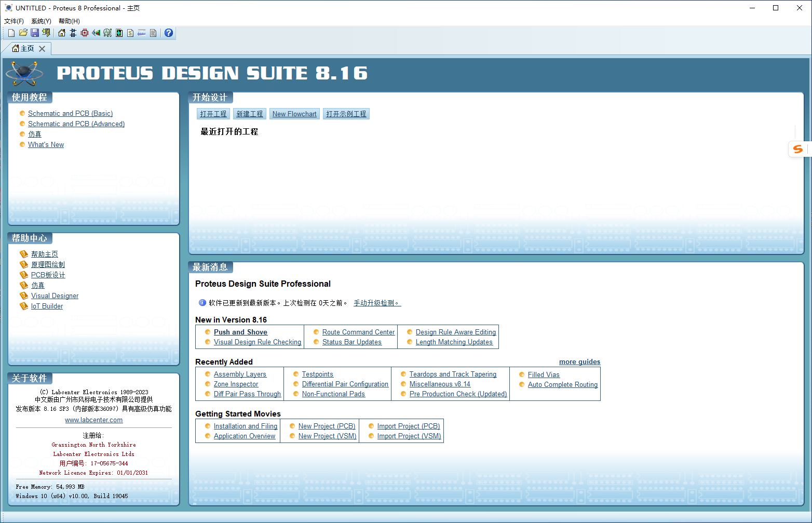
Task: Go to Home Page via toolbar house icon
Action: 62,33
